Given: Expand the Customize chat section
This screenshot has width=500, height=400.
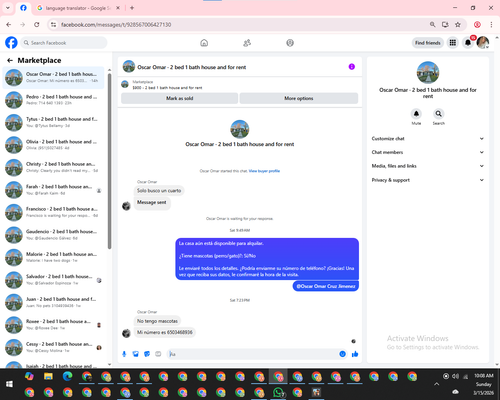Looking at the screenshot, I should coord(428,139).
